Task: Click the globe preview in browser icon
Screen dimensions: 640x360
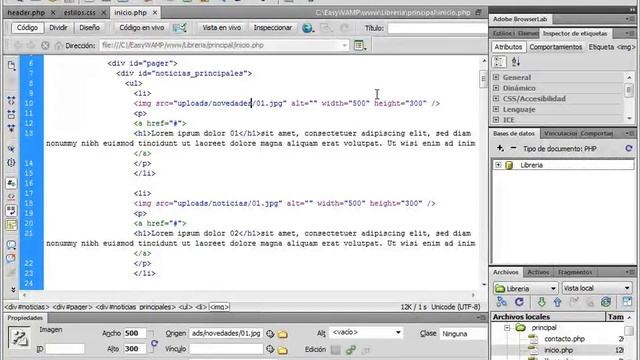Action: click(x=307, y=28)
